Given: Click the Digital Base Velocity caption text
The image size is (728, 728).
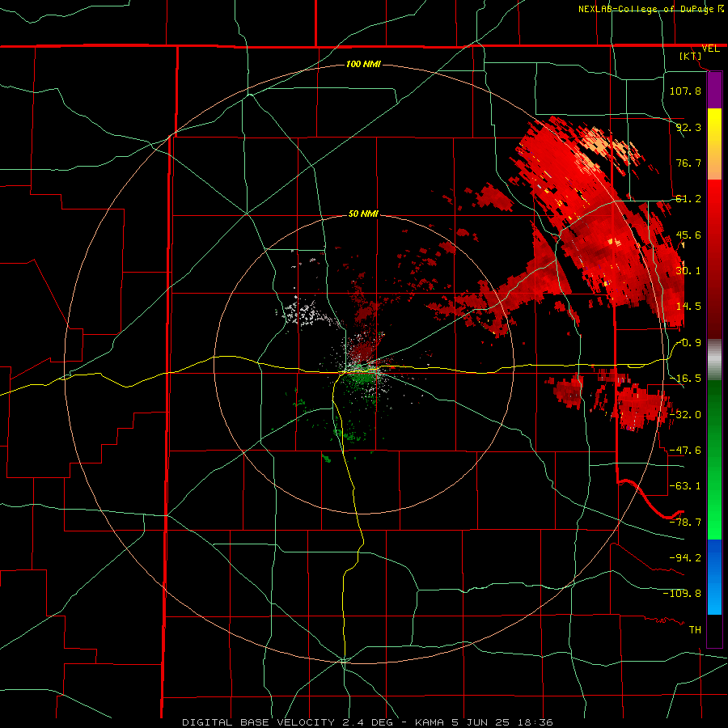Looking at the screenshot, I should coord(368,722).
